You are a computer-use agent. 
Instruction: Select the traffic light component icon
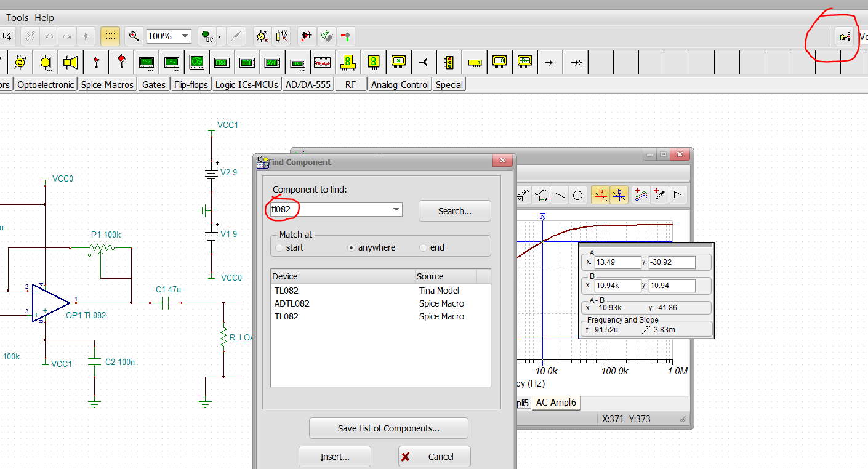[x=449, y=62]
